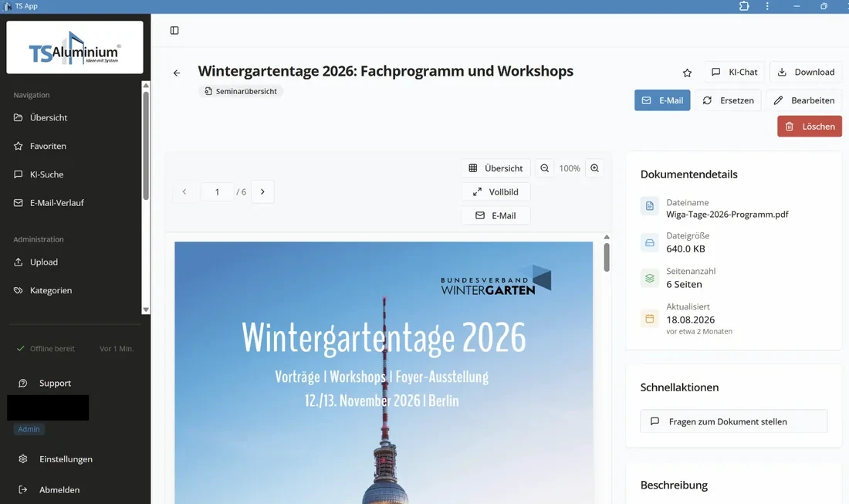Viewport: 849px width, 504px height.
Task: Click the Dateiname file icon
Action: tap(650, 206)
